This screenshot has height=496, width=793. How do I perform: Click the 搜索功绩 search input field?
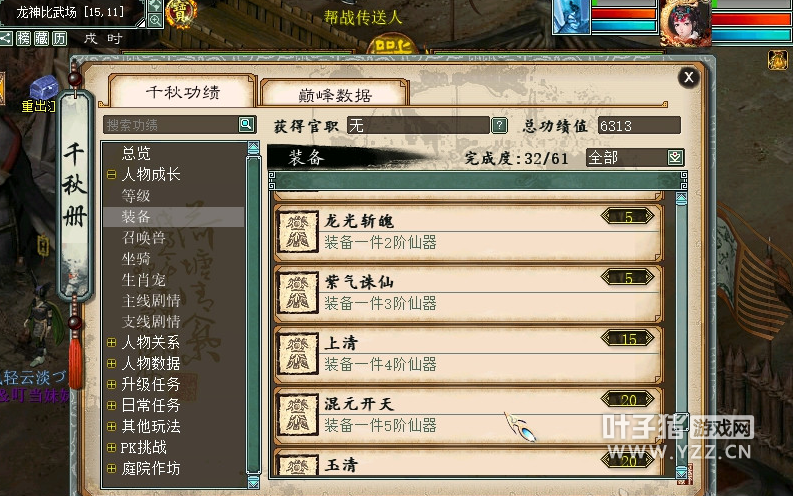point(171,125)
